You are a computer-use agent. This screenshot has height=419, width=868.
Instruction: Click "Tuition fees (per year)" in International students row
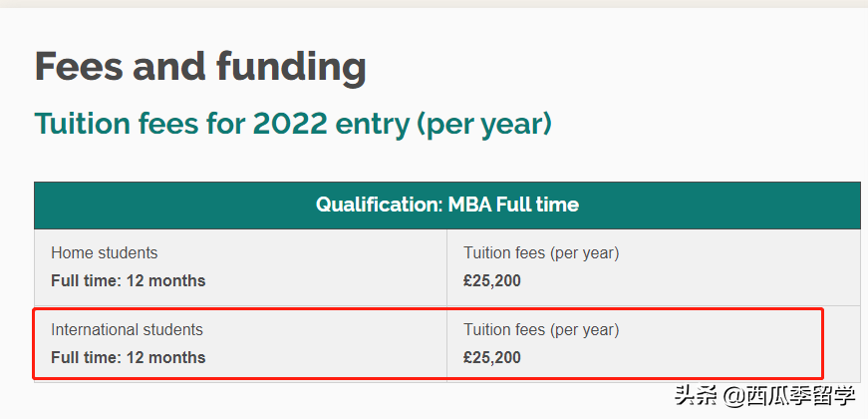[x=541, y=330]
